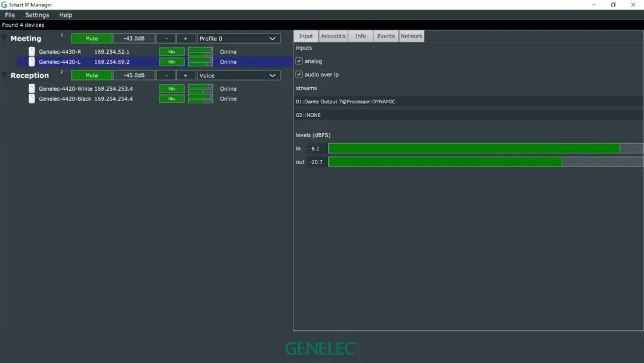644x363 pixels.
Task: Open the File menu
Action: [x=10, y=15]
